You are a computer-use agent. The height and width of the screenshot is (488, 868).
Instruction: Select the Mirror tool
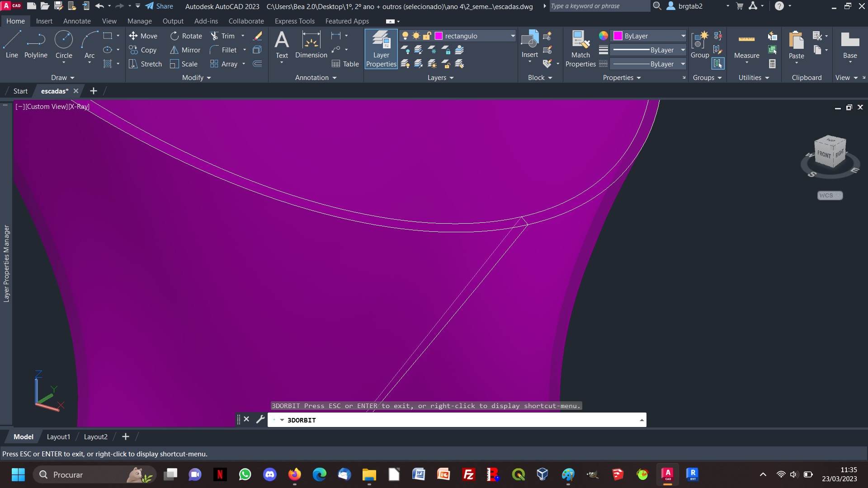pos(185,50)
